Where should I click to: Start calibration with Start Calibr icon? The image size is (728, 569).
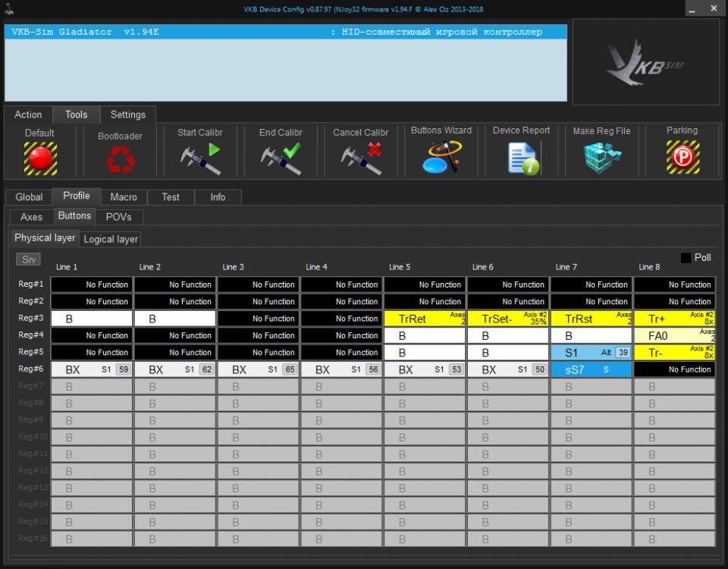pyautogui.click(x=199, y=158)
